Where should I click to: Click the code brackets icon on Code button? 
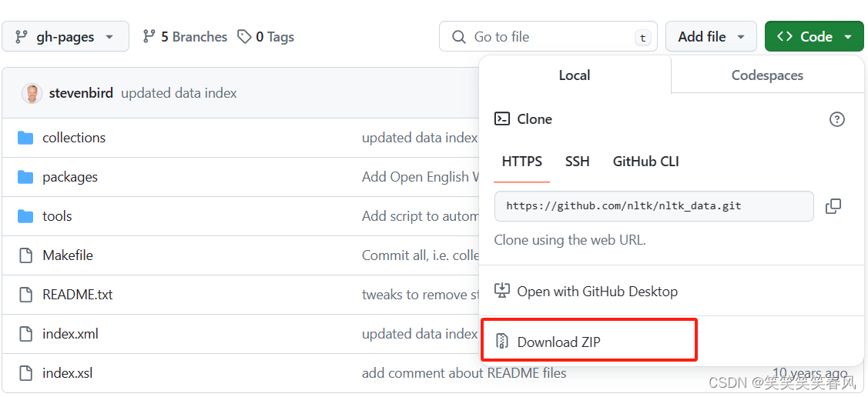click(784, 36)
